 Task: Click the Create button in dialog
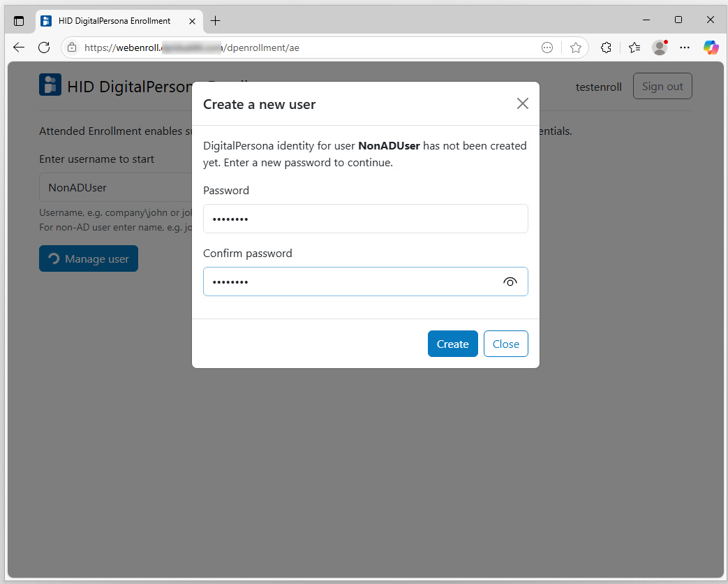(452, 344)
